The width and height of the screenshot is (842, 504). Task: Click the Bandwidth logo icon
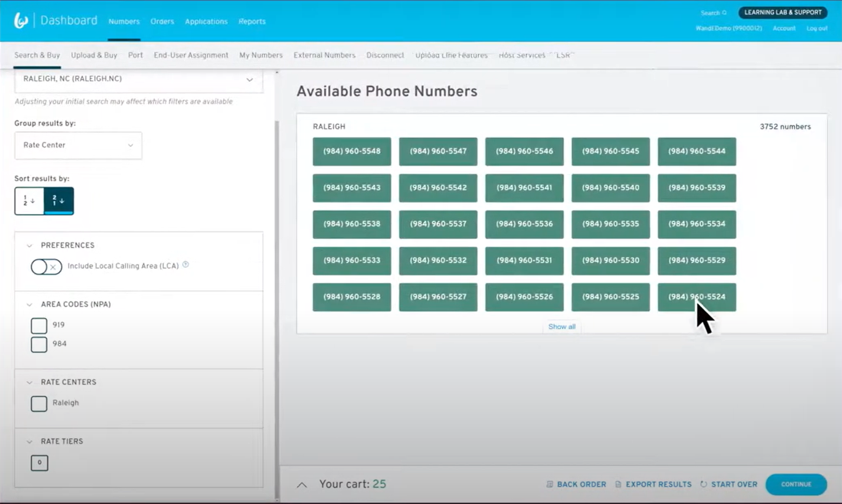(x=21, y=20)
